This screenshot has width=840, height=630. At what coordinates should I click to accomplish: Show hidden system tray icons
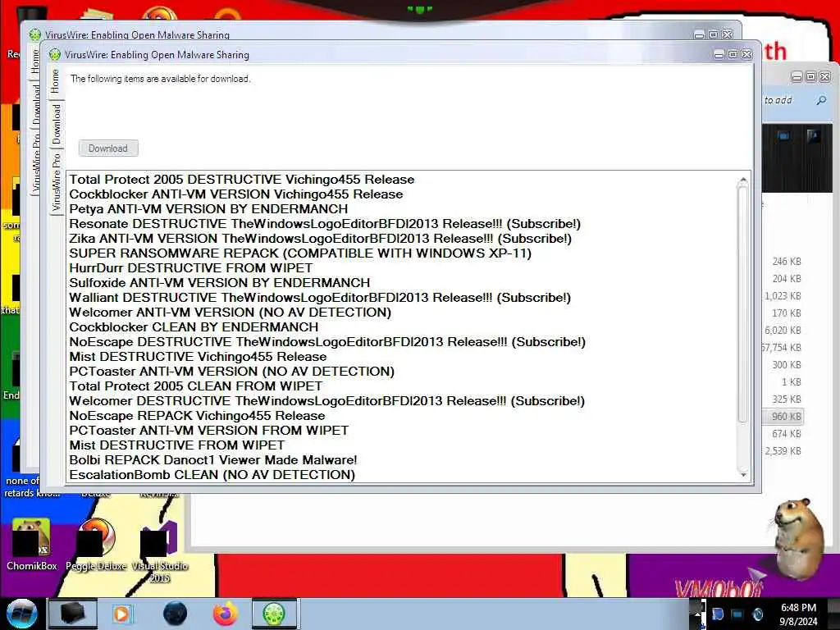[697, 614]
